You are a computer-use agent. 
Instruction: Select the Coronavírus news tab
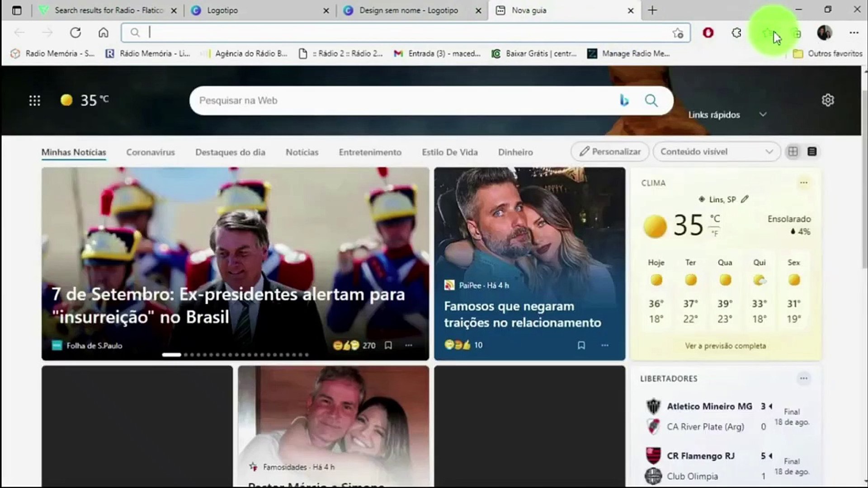click(151, 152)
